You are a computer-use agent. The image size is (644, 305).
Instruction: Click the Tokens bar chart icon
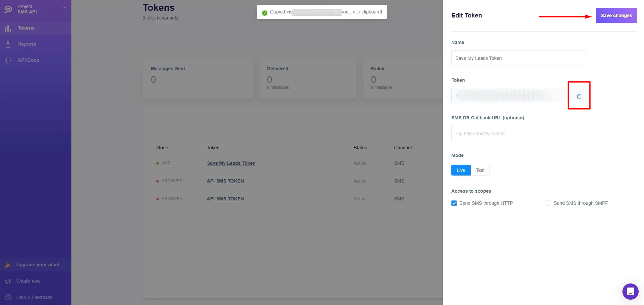point(8,28)
